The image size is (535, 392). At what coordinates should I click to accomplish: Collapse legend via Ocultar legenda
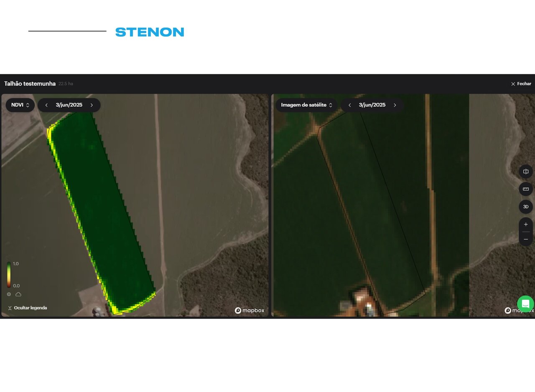(27, 308)
